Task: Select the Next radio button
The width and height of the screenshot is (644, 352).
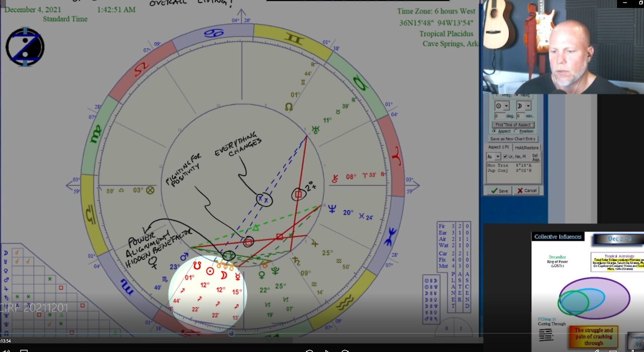Action: [517, 95]
